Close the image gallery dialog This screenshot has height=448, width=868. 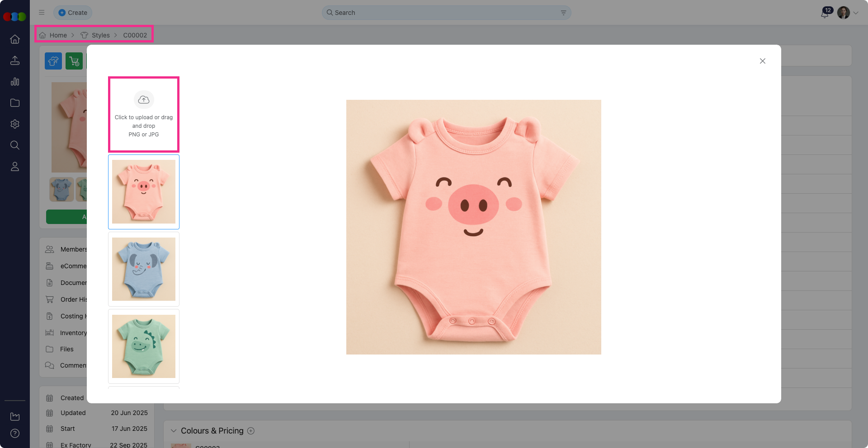(762, 61)
